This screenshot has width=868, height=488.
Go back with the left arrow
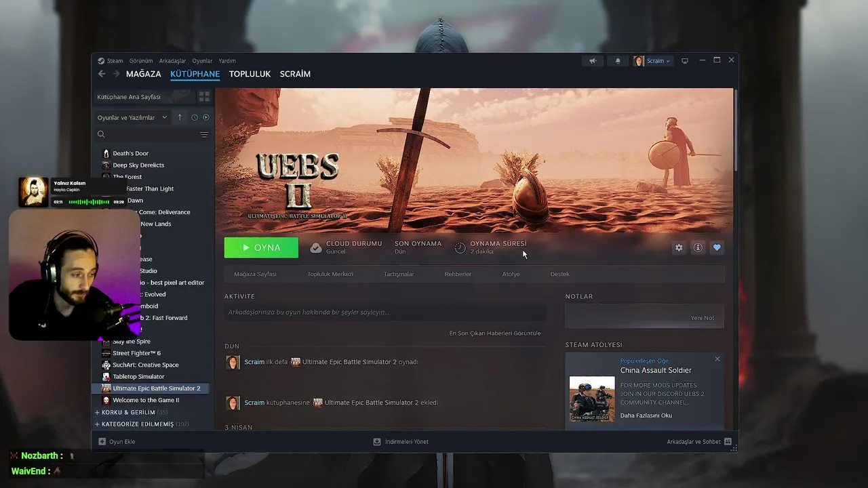pos(102,74)
